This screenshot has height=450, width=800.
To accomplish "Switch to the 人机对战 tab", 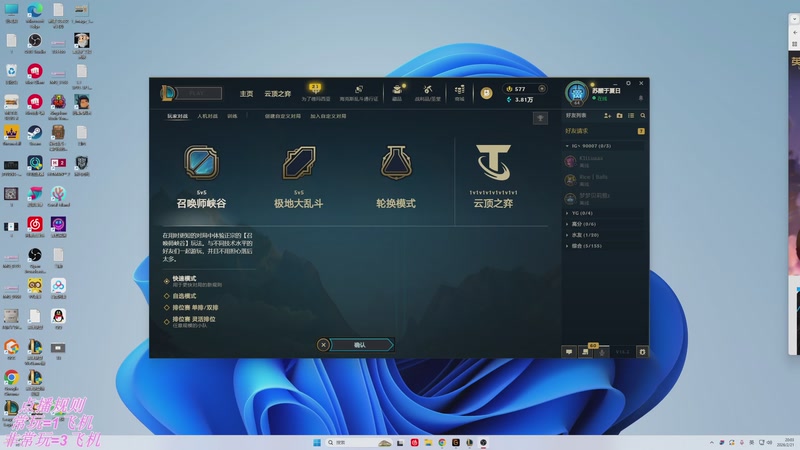I will tap(208, 116).
